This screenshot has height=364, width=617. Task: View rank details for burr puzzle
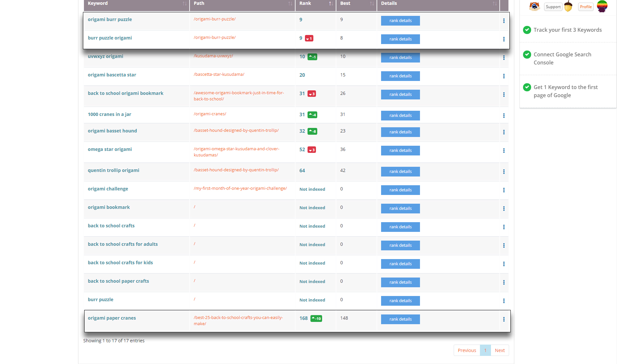(401, 301)
